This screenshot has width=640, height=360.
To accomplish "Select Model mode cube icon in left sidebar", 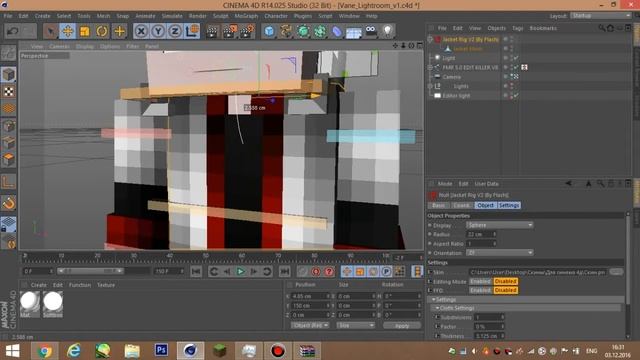I will click(9, 74).
